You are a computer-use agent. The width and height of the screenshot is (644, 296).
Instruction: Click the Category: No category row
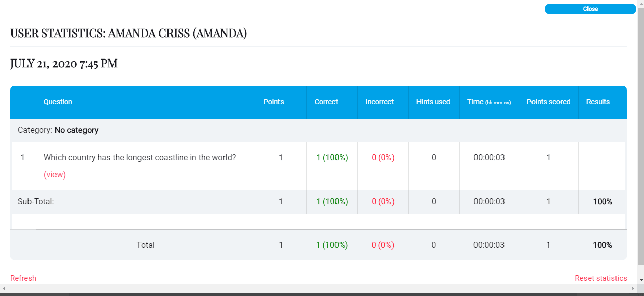(x=318, y=130)
